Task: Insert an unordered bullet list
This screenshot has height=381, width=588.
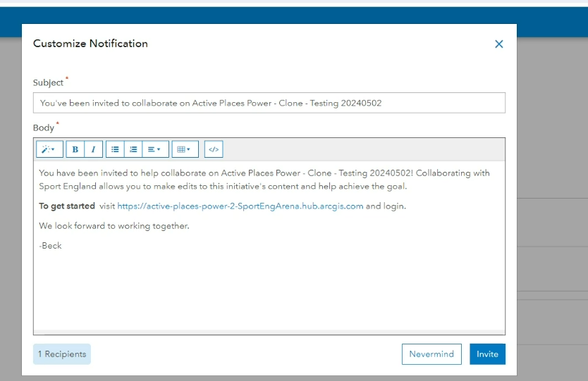Action: [115, 149]
